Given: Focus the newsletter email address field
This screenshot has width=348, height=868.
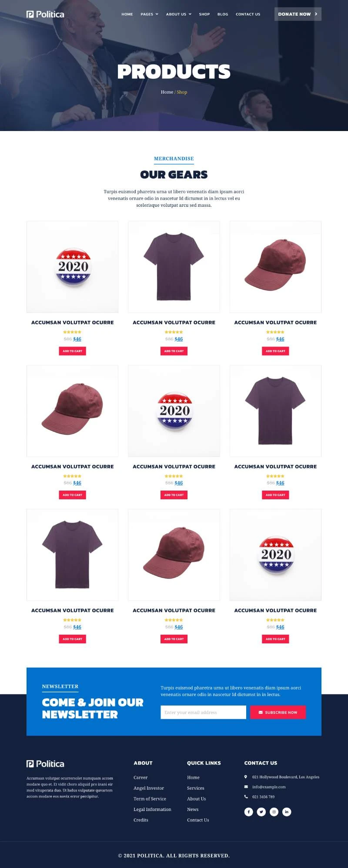Looking at the screenshot, I should point(203,712).
